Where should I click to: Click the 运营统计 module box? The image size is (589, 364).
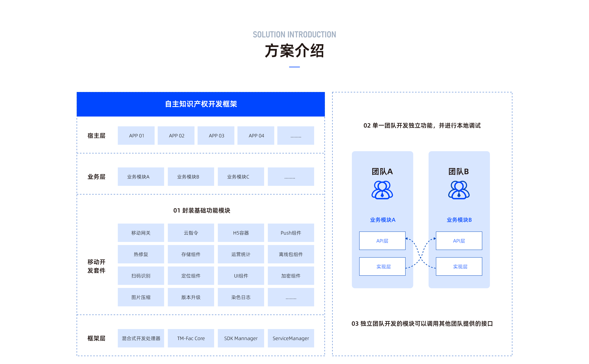(241, 254)
